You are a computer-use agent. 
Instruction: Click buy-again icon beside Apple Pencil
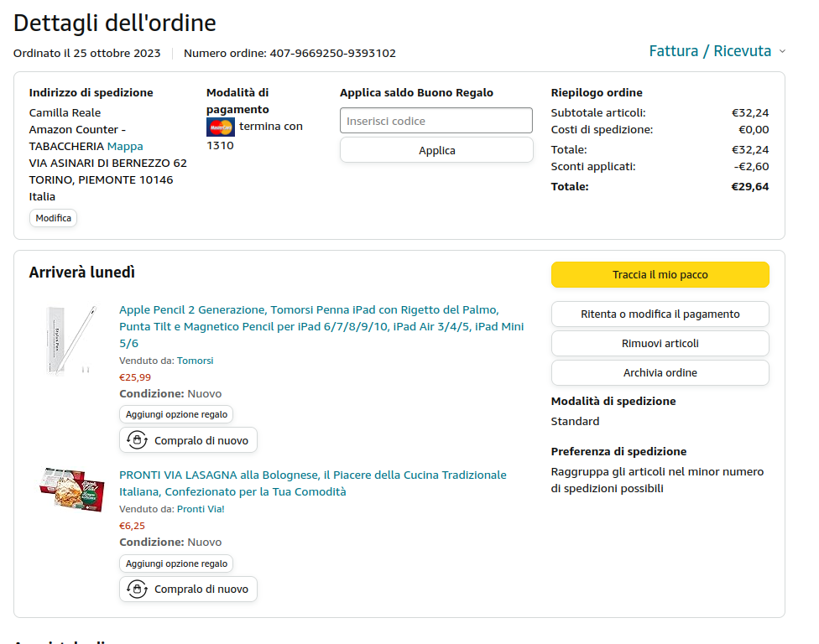pos(137,440)
